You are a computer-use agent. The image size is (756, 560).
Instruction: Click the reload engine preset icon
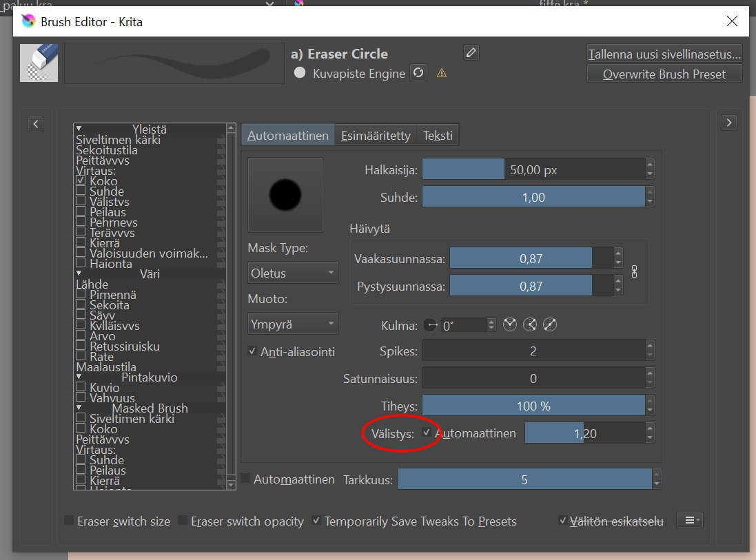pos(418,73)
